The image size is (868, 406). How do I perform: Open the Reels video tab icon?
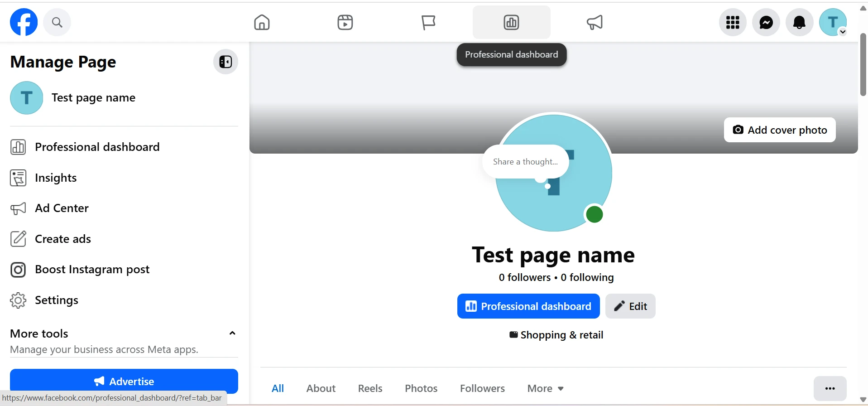click(x=345, y=22)
